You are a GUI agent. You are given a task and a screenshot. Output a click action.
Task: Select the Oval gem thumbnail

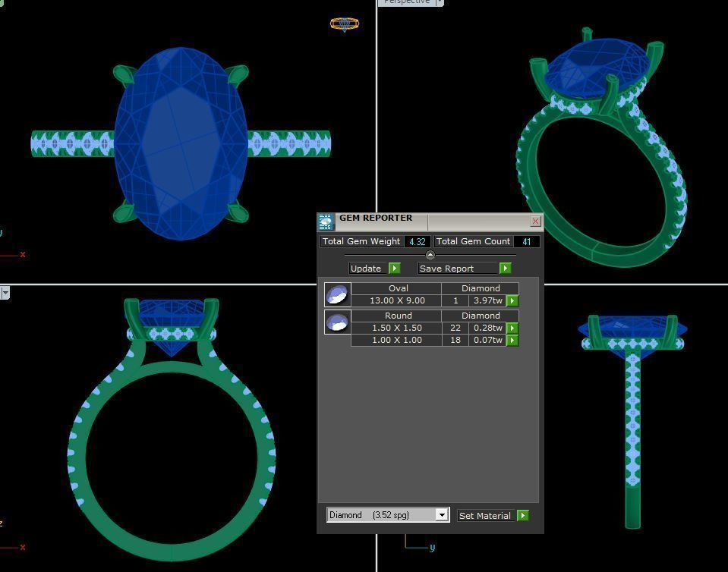pyautogui.click(x=338, y=295)
